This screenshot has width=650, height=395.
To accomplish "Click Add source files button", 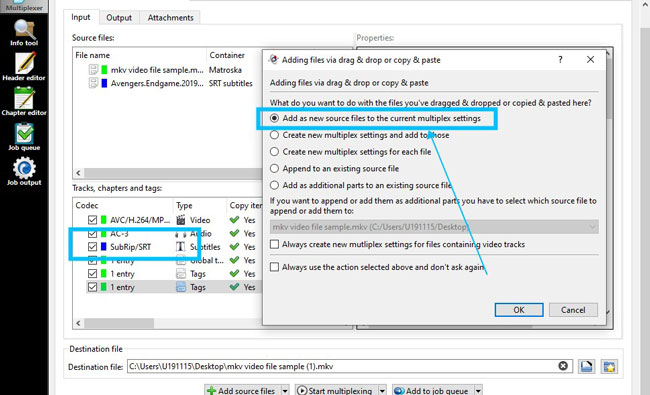I will (243, 390).
